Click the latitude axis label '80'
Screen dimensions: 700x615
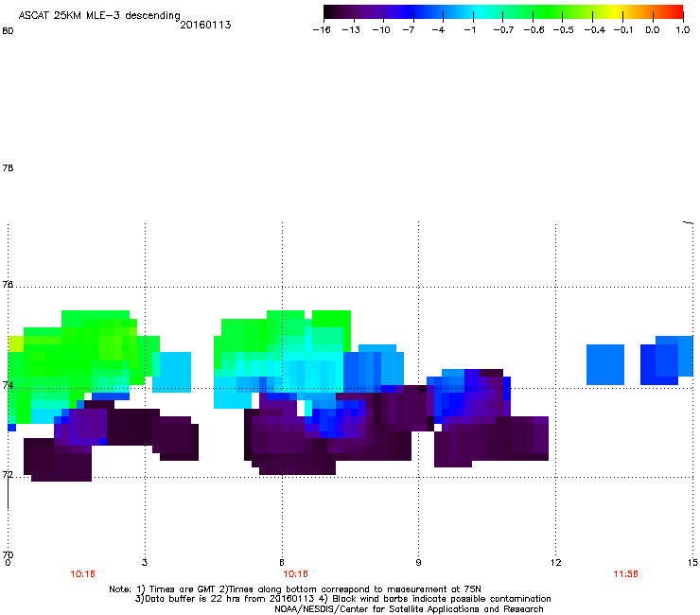(8, 31)
